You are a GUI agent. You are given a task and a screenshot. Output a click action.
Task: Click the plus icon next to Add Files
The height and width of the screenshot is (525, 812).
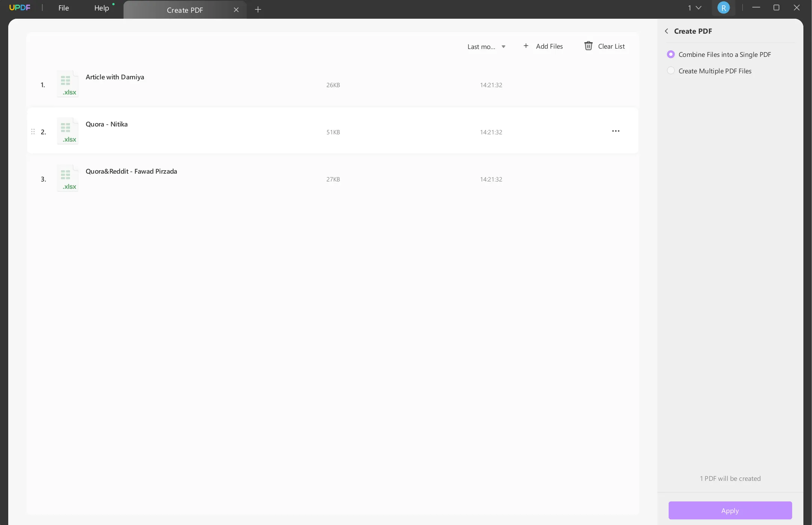(x=526, y=46)
